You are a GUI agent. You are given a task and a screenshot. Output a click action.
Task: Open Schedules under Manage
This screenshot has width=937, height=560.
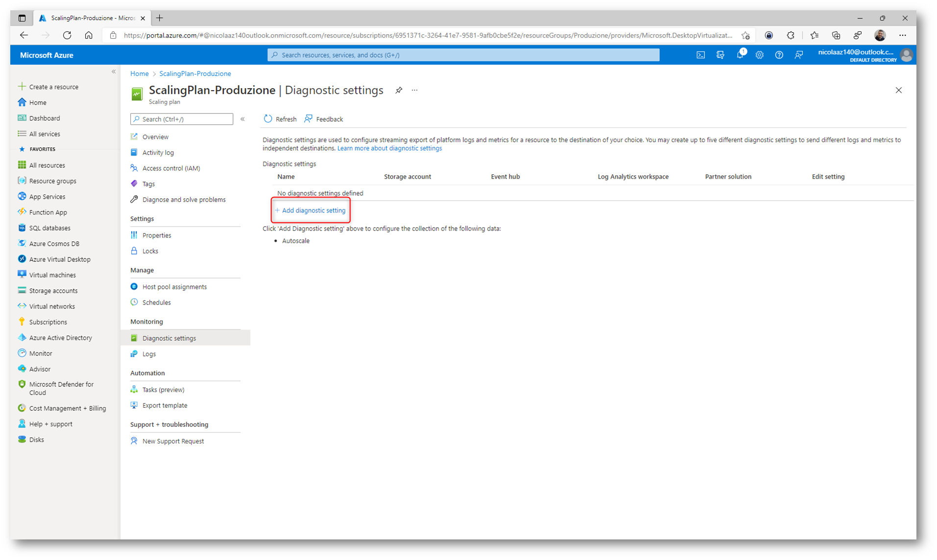click(156, 303)
